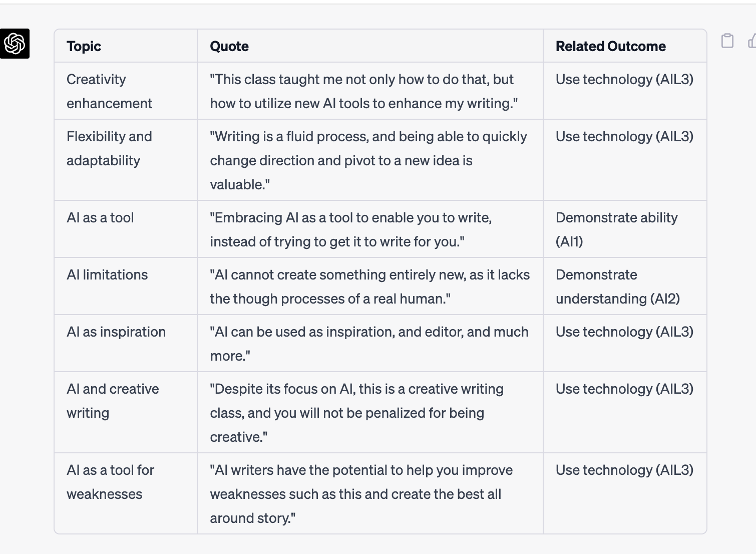The height and width of the screenshot is (554, 756).
Task: Click the Quote column header
Action: pos(229,46)
